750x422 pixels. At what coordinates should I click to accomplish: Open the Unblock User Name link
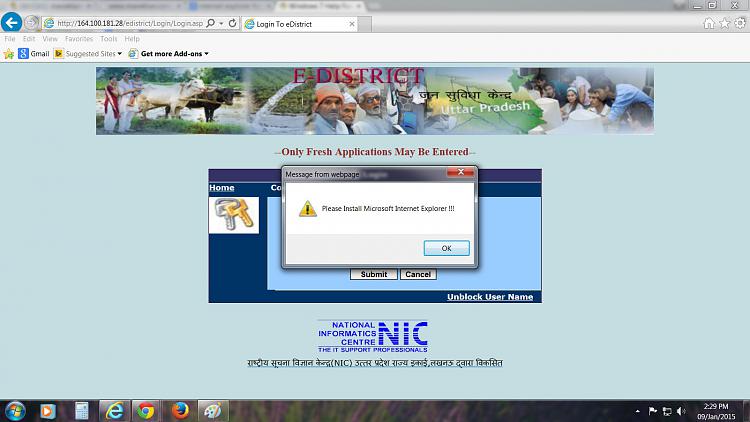[x=490, y=297]
